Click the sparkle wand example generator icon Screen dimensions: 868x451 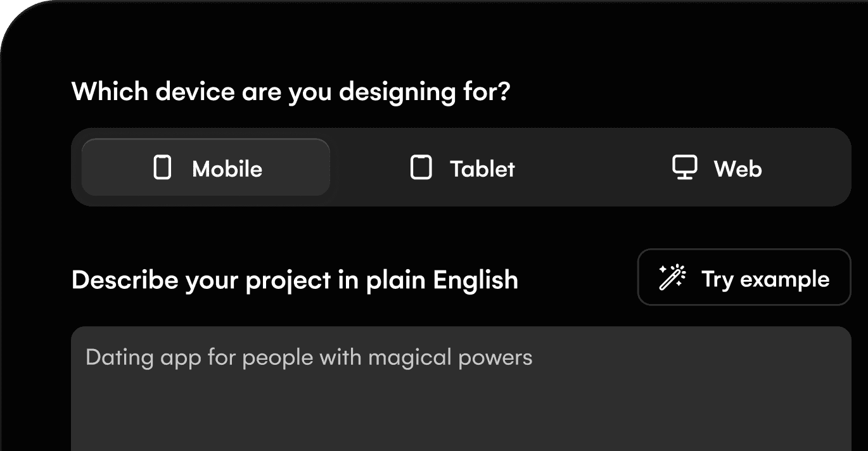click(x=672, y=277)
